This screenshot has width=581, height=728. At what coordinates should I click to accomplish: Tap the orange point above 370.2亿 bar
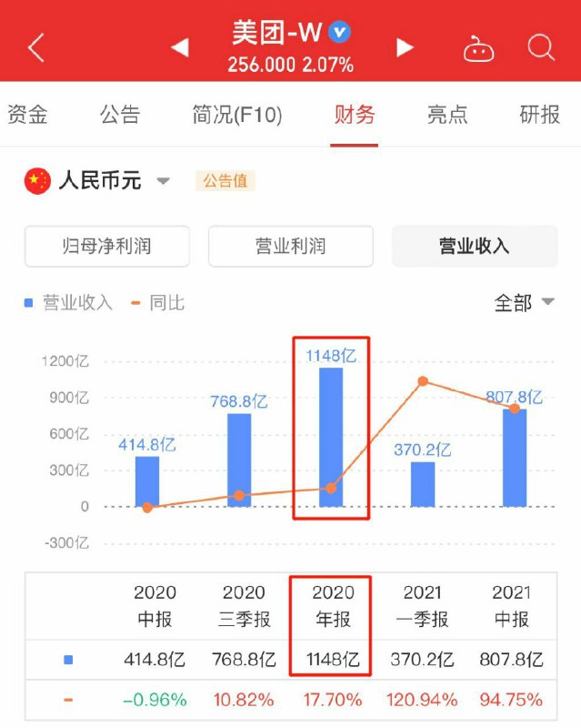click(423, 381)
